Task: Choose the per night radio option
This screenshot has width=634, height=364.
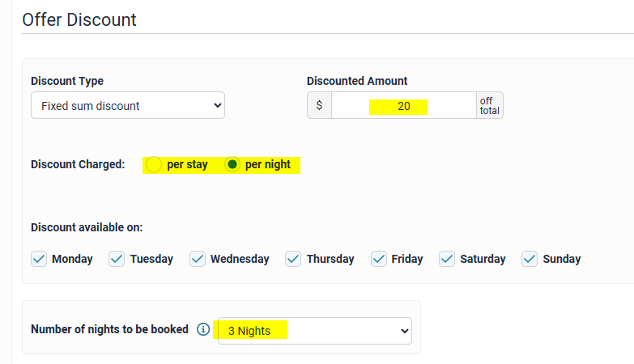Action: coord(232,165)
